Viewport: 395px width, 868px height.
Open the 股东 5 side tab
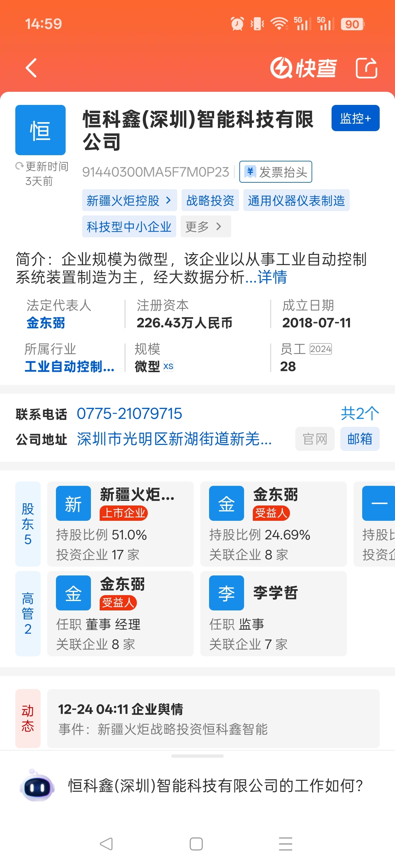click(x=28, y=524)
